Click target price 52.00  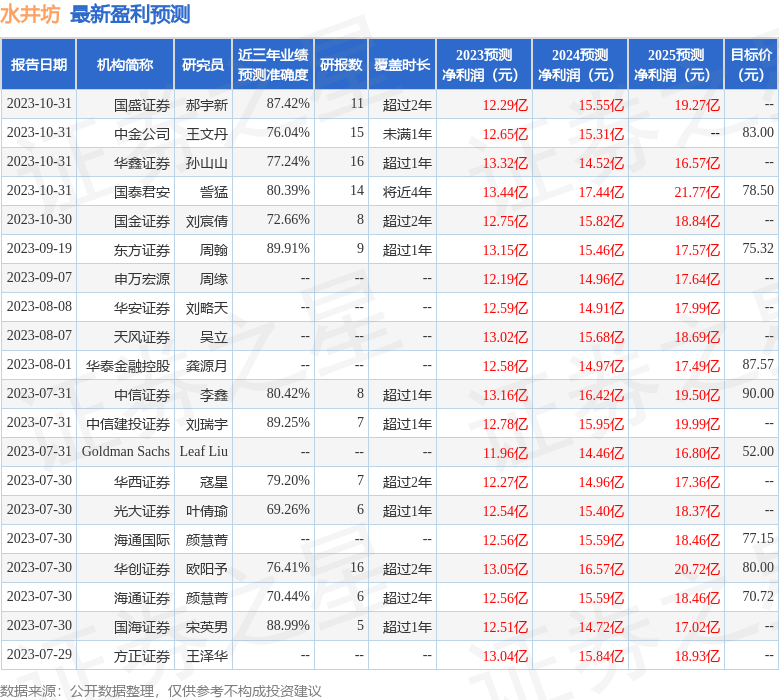coord(758,451)
